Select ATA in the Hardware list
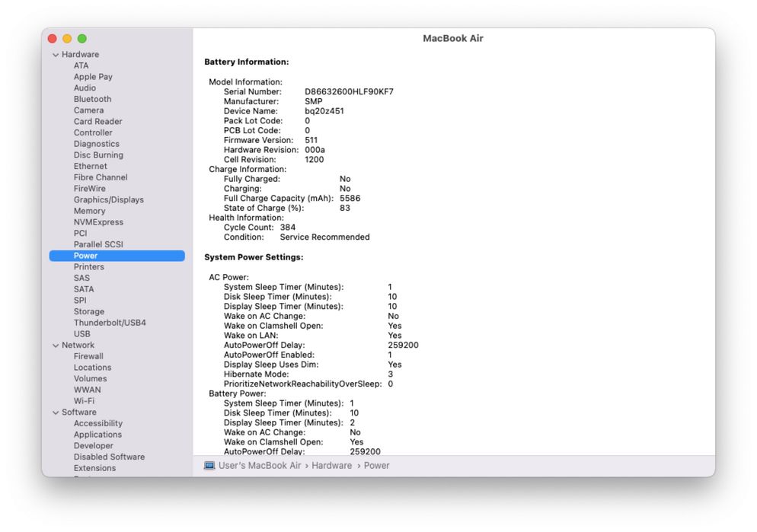The height and width of the screenshot is (532, 757). pos(81,65)
